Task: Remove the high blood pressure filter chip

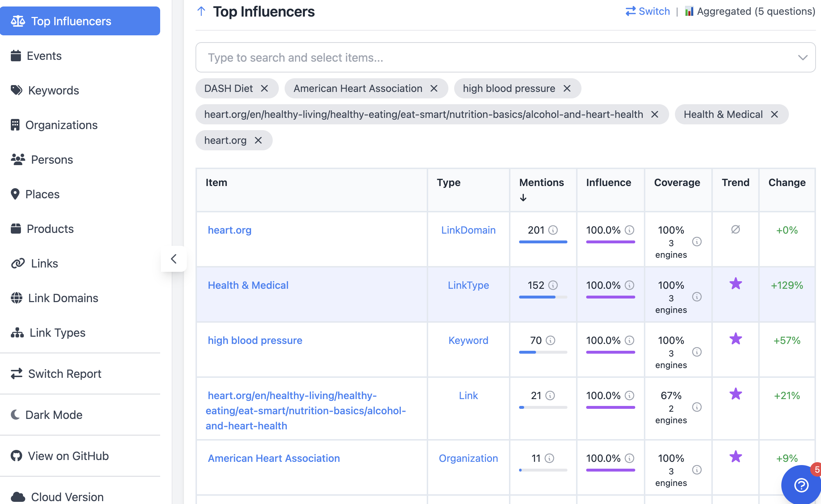Action: click(x=567, y=88)
